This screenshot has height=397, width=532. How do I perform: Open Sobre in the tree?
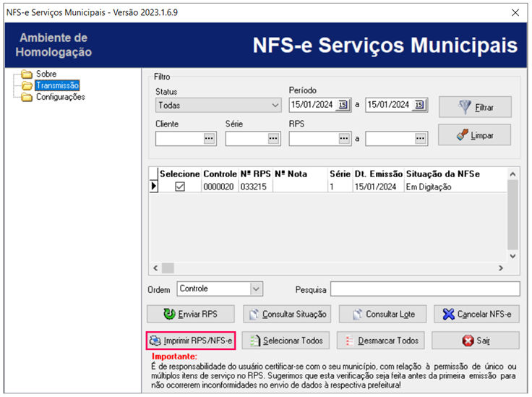[46, 74]
